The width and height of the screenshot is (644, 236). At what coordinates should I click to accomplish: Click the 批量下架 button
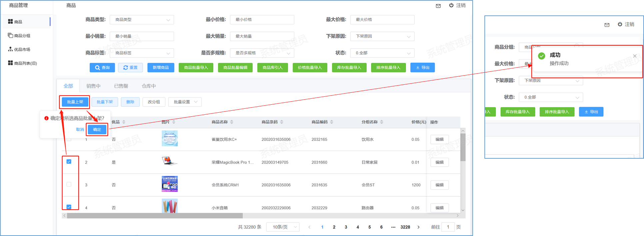(105, 102)
